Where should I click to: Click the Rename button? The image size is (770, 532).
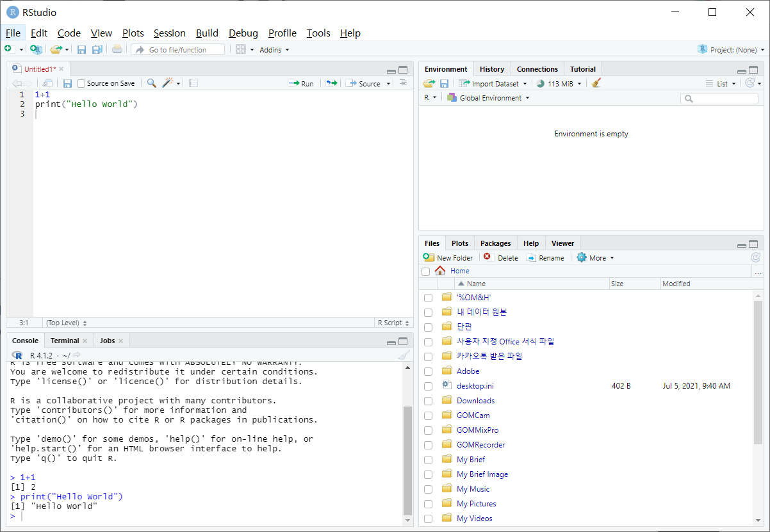pyautogui.click(x=545, y=258)
